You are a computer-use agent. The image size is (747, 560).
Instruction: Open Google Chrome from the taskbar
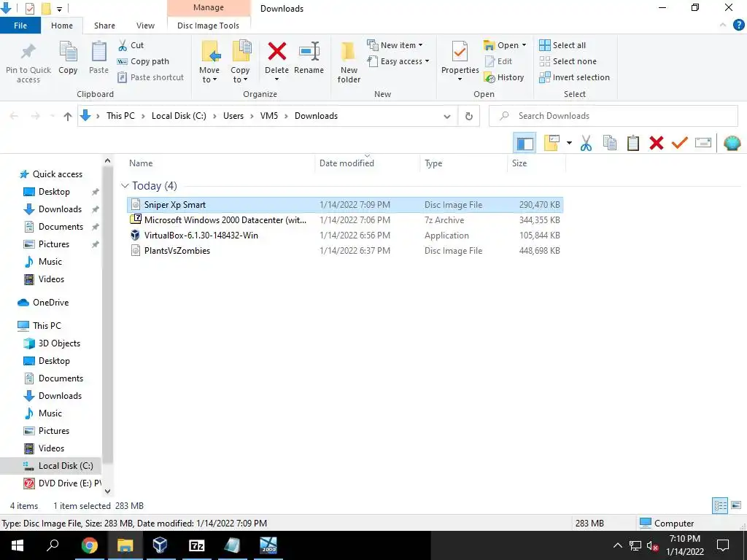point(89,545)
